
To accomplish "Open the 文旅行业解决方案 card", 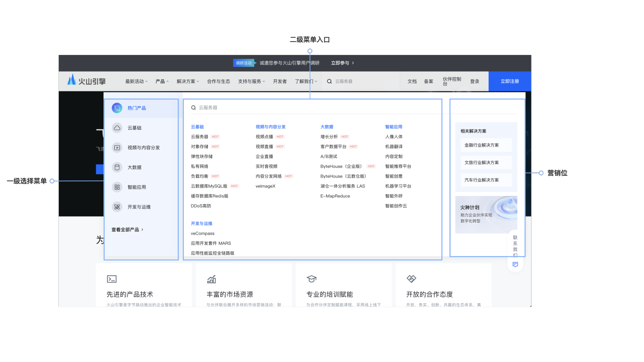I will (x=486, y=163).
